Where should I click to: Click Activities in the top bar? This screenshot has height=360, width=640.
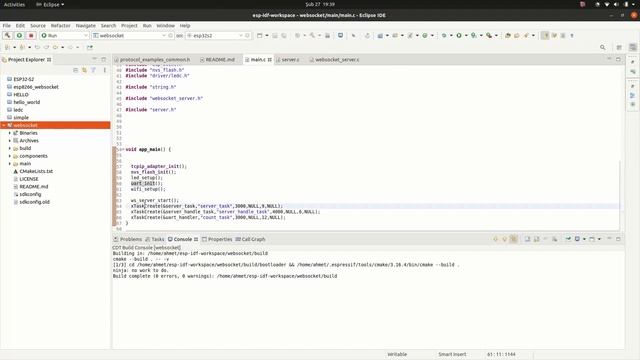pyautogui.click(x=14, y=4)
